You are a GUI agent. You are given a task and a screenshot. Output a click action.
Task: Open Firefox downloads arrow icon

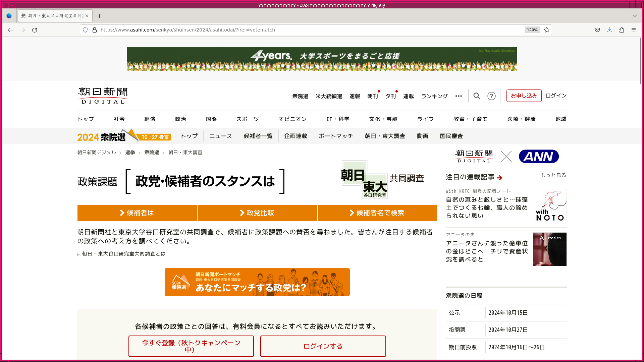(x=609, y=30)
